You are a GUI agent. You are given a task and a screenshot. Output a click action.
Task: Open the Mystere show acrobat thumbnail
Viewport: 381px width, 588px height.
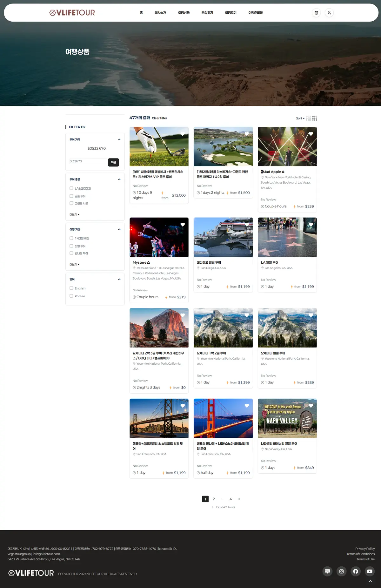159,237
